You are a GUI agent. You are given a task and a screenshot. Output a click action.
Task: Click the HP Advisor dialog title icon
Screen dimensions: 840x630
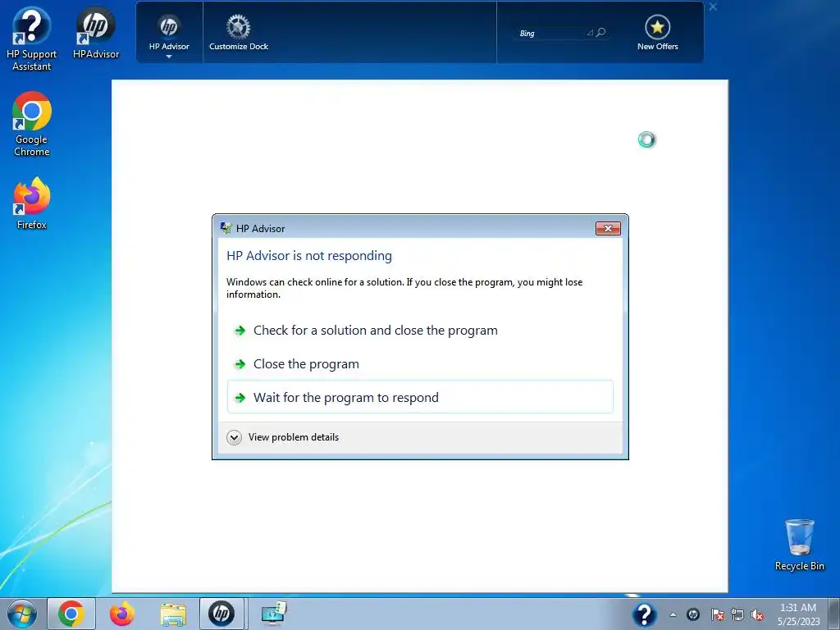point(226,228)
